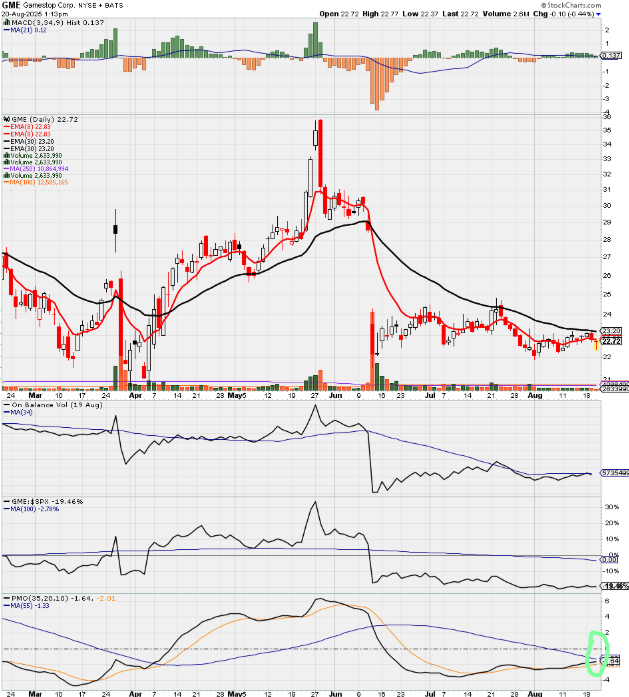Click the black candlestick near 29 in late March
629x697 pixels.
click(x=116, y=229)
